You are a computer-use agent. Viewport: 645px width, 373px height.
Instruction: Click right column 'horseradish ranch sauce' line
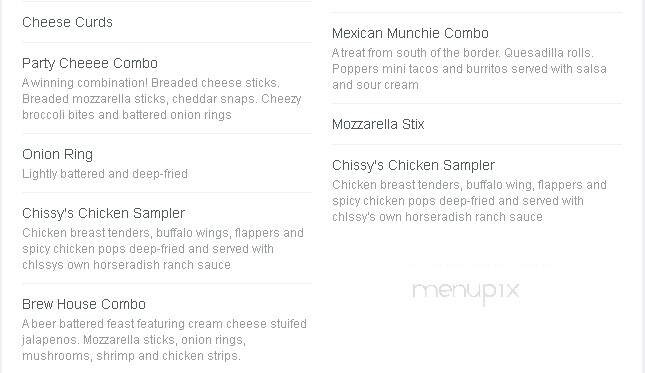(438, 217)
